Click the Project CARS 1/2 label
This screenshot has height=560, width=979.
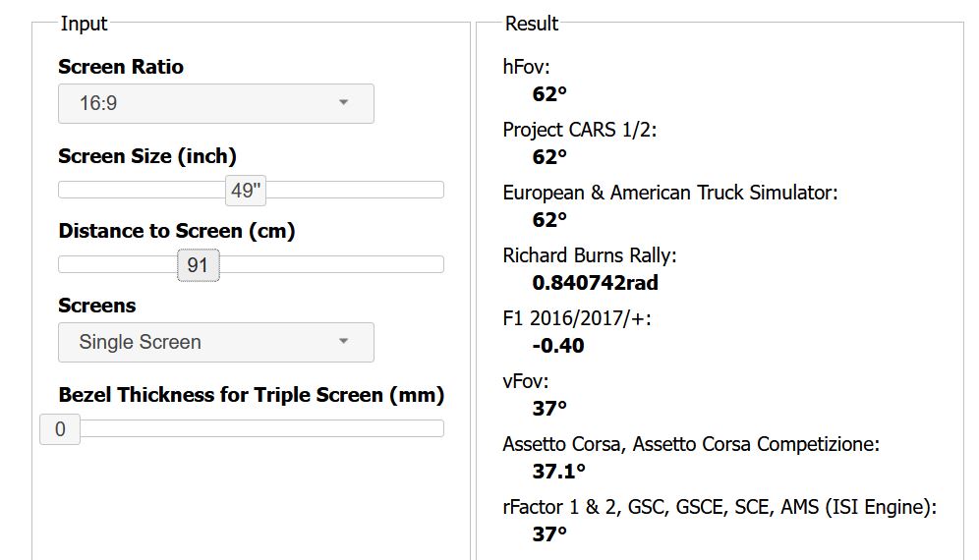[579, 130]
